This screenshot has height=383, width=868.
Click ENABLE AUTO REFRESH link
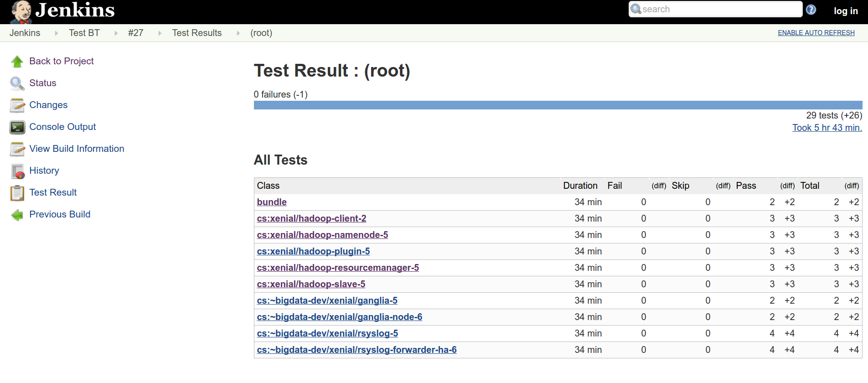[816, 33]
